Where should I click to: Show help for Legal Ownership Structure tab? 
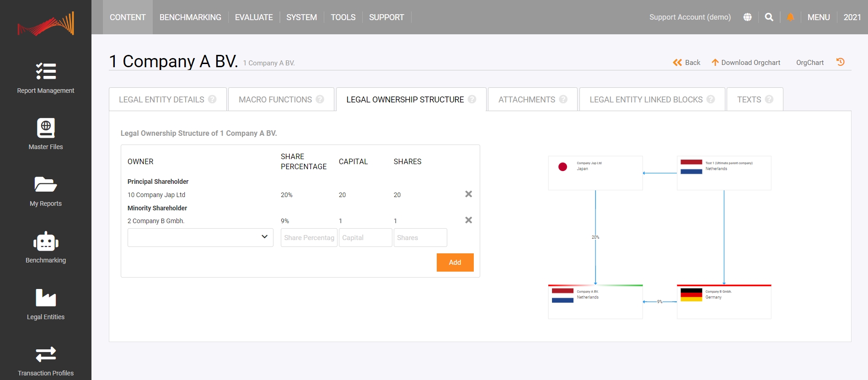pyautogui.click(x=472, y=99)
